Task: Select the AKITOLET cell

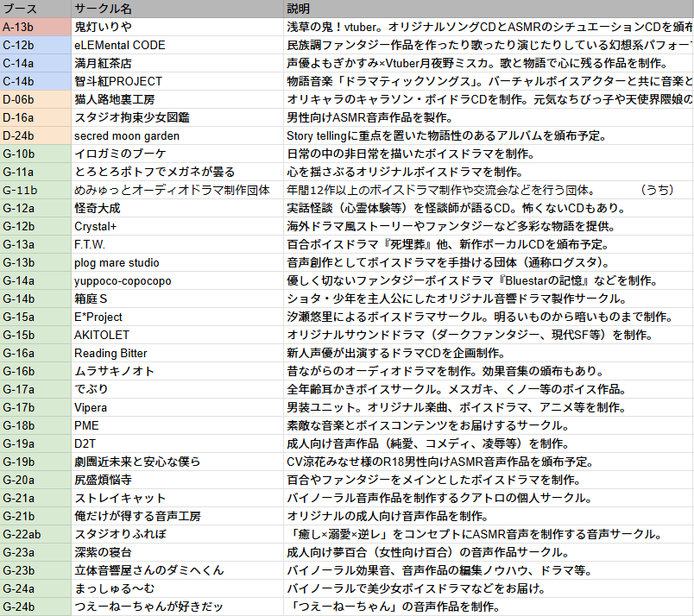Action: tap(178, 336)
